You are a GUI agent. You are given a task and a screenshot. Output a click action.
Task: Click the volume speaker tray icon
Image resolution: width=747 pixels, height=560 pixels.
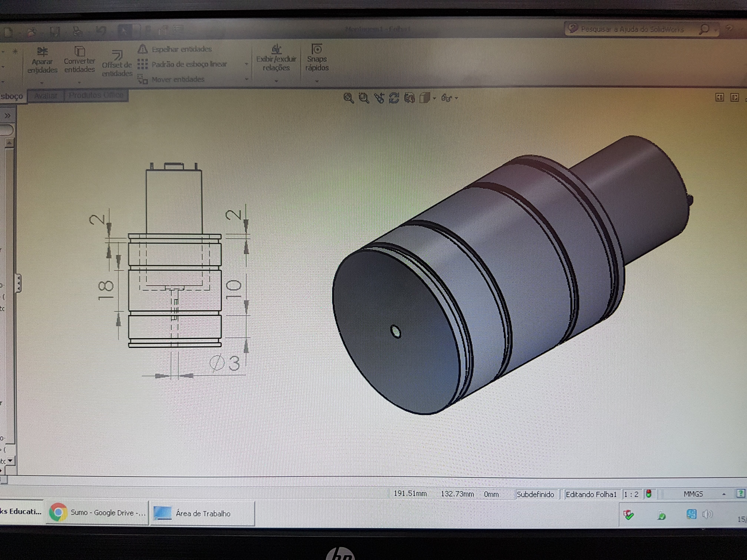pos(708,514)
